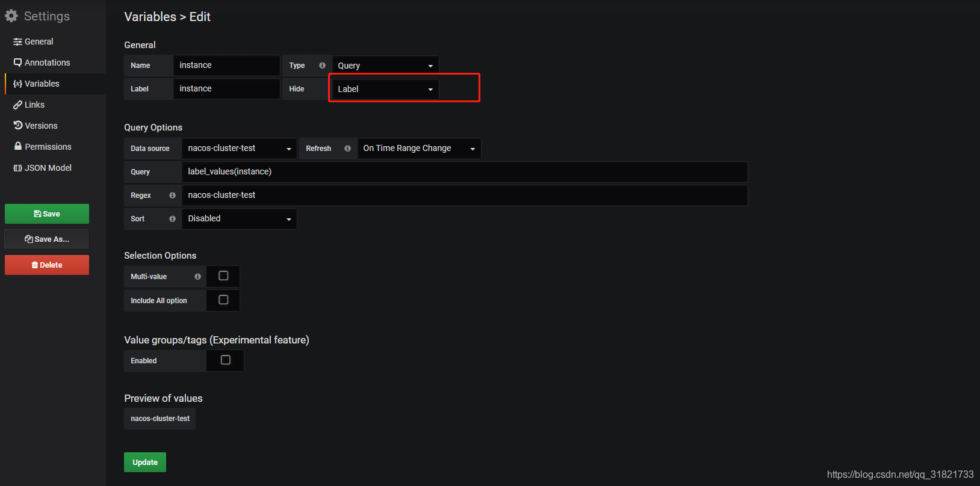Toggle the Value groups Enabled checkbox
Screen dimensions: 980x486
pyautogui.click(x=226, y=360)
